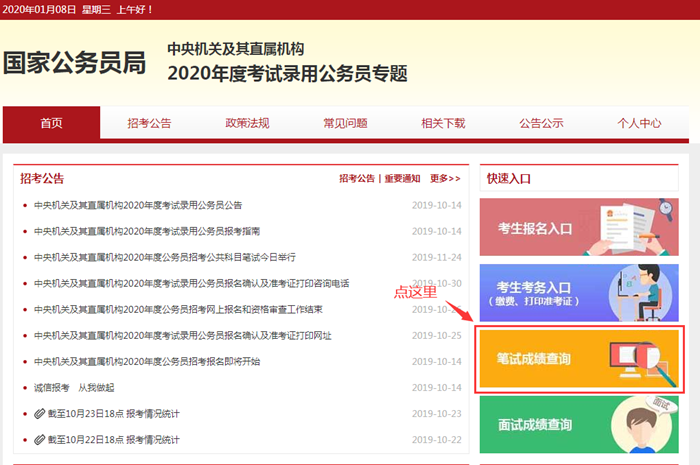Go to the 常见问题 tab
Viewport: 700px width, 465px height.
pos(345,124)
